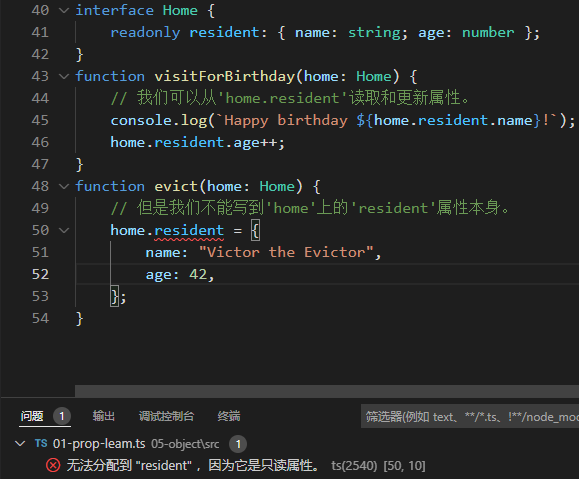Switch to the 问题 tab

pyautogui.click(x=32, y=416)
